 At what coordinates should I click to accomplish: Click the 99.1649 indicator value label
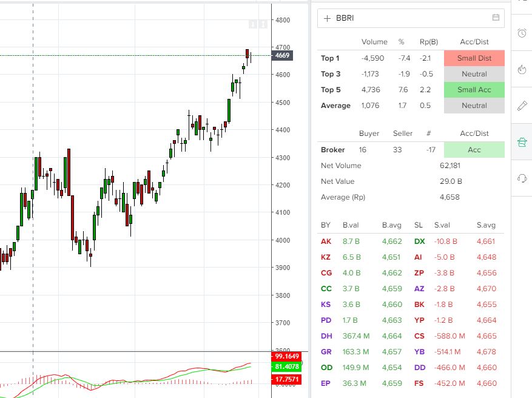click(x=286, y=356)
